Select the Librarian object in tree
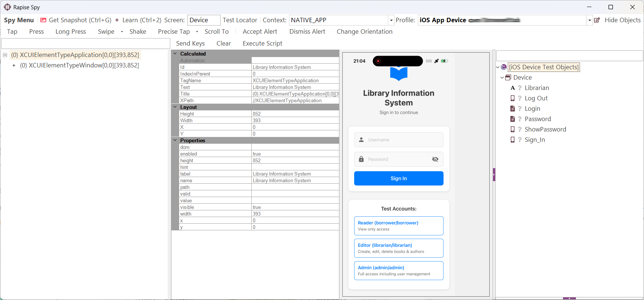Image resolution: width=644 pixels, height=300 pixels. (537, 88)
